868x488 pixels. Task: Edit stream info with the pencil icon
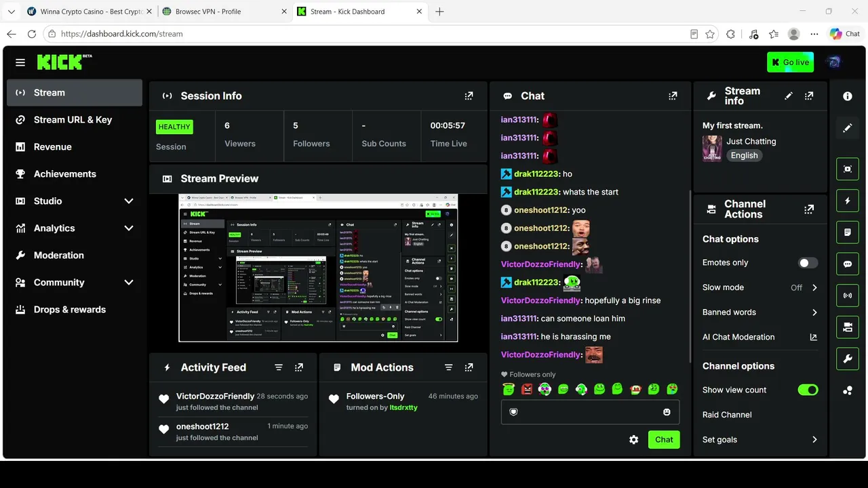tap(789, 96)
